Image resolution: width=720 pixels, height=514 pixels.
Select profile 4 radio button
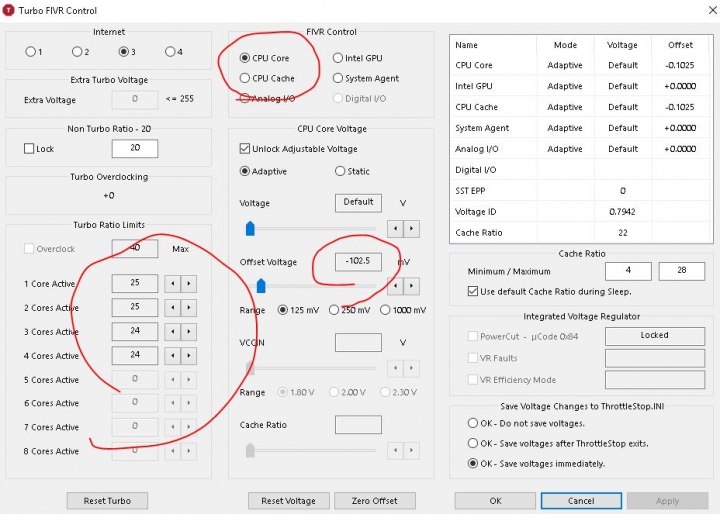point(170,51)
